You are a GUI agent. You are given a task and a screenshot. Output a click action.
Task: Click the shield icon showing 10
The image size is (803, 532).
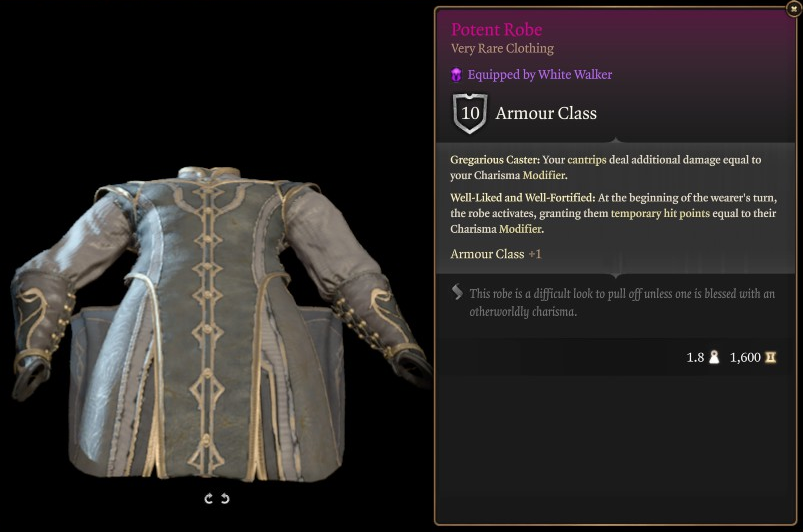[470, 113]
